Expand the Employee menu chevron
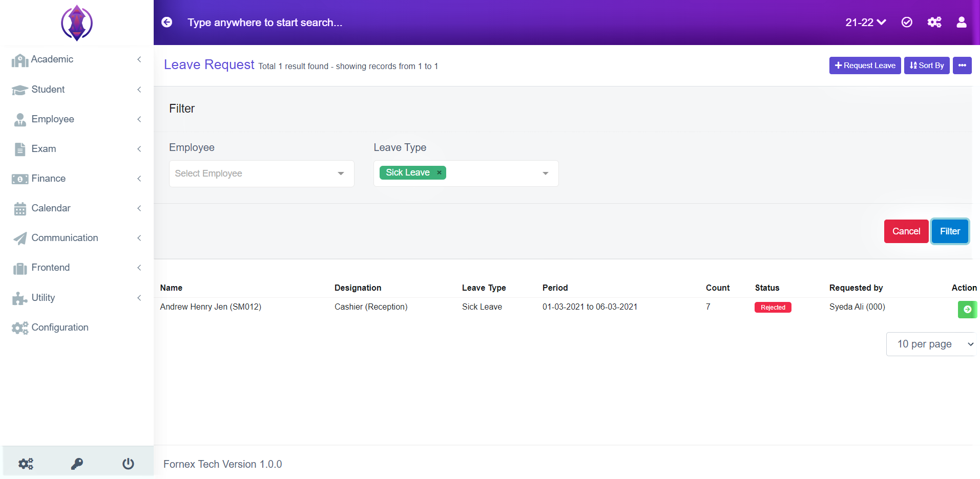This screenshot has width=980, height=479. click(139, 119)
